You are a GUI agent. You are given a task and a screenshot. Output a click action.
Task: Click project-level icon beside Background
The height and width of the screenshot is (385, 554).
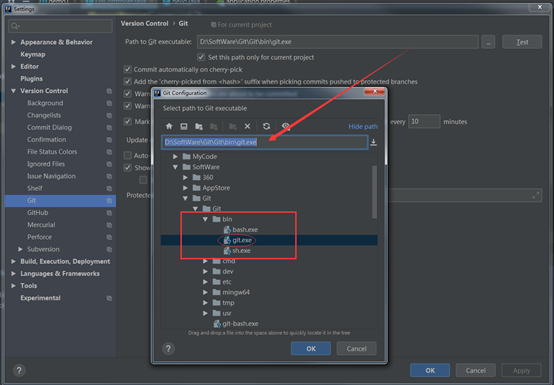pos(109,103)
